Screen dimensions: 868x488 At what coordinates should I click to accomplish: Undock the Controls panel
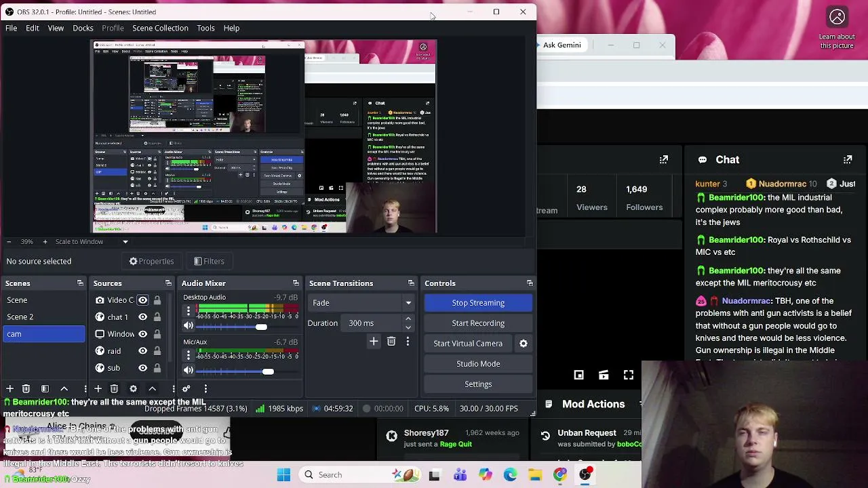tap(530, 283)
